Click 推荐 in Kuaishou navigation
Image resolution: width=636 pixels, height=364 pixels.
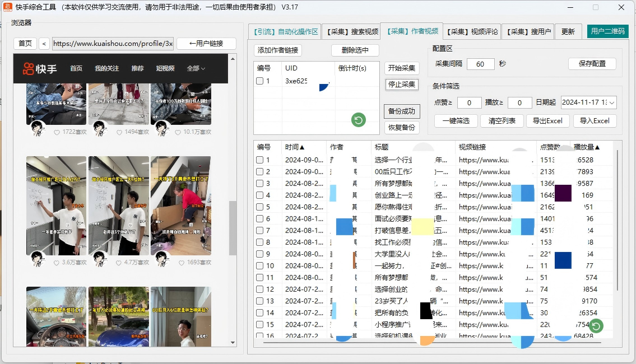point(137,68)
